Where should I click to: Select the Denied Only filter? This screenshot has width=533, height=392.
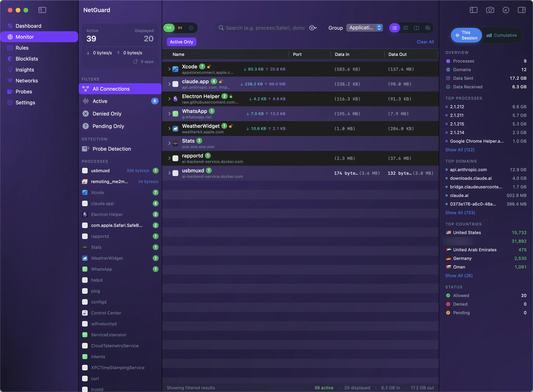click(x=120, y=114)
